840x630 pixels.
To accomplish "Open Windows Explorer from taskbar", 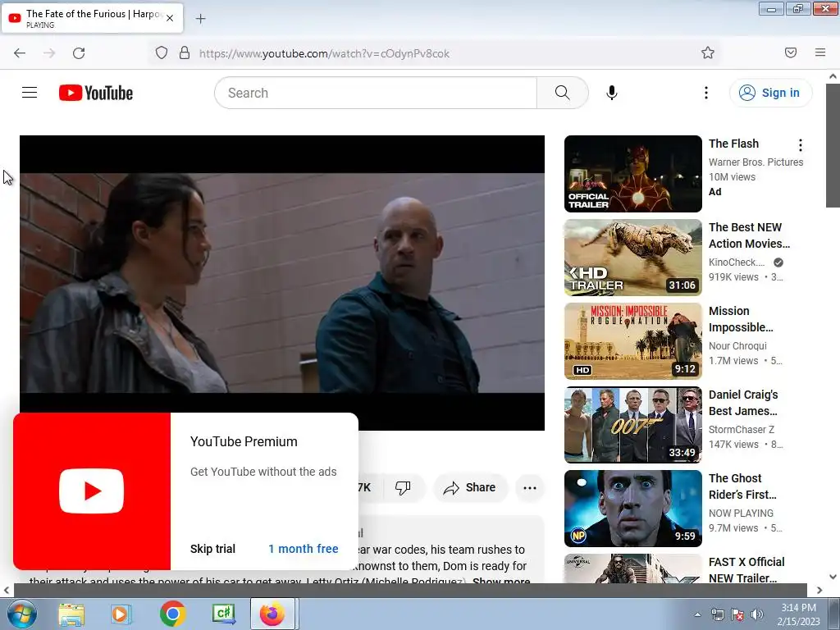I will (72, 614).
